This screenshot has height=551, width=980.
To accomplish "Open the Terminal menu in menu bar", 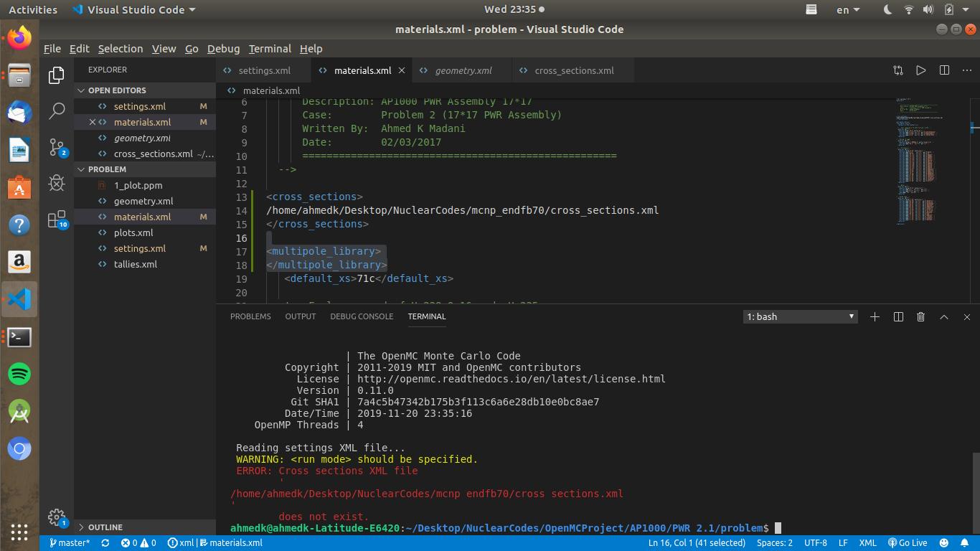I will pyautogui.click(x=270, y=49).
